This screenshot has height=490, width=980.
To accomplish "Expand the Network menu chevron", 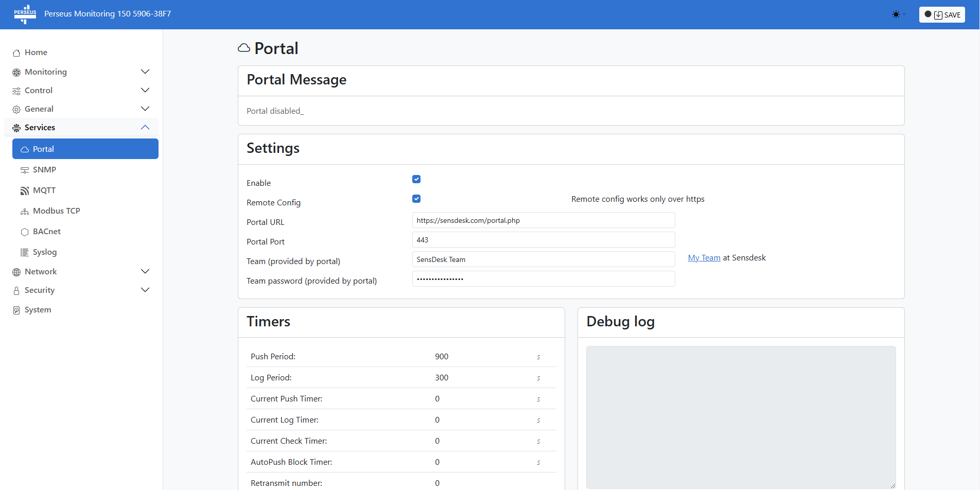I will coord(145,271).
